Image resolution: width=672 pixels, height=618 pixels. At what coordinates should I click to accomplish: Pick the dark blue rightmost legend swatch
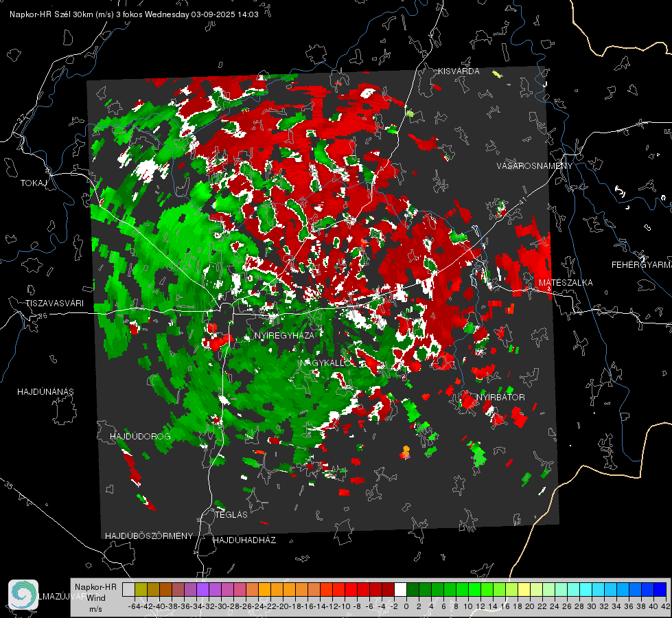point(660,589)
